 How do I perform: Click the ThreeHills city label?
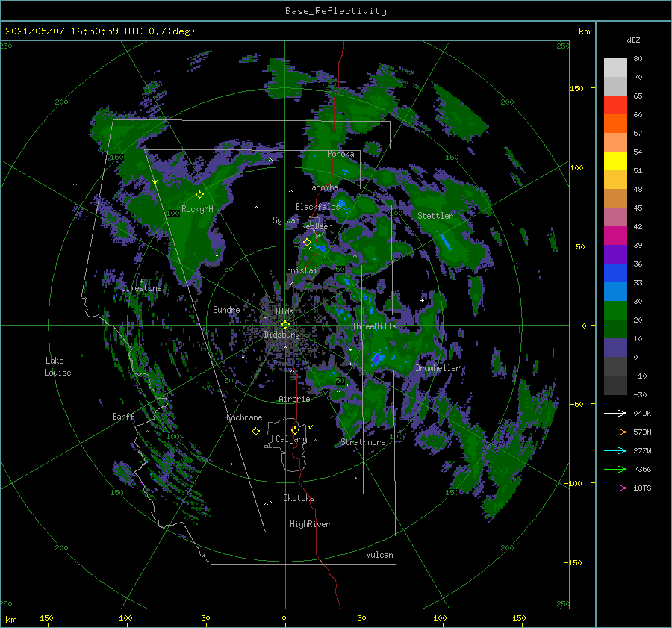pyautogui.click(x=375, y=326)
